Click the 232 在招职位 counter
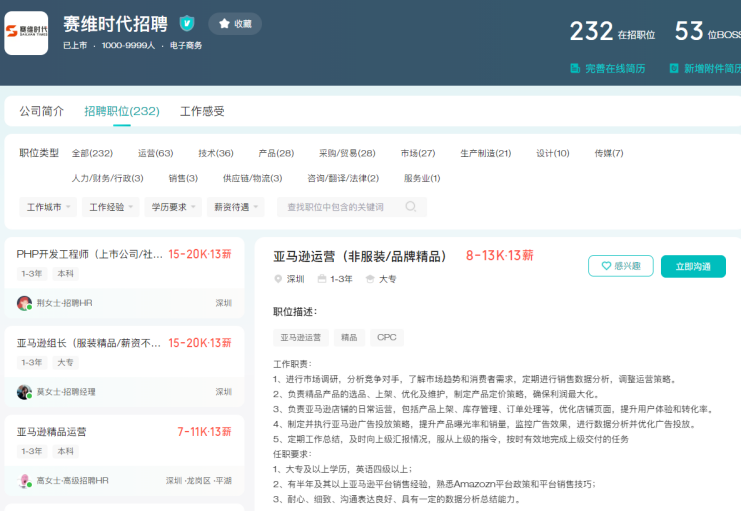This screenshot has width=741, height=511. tap(612, 32)
